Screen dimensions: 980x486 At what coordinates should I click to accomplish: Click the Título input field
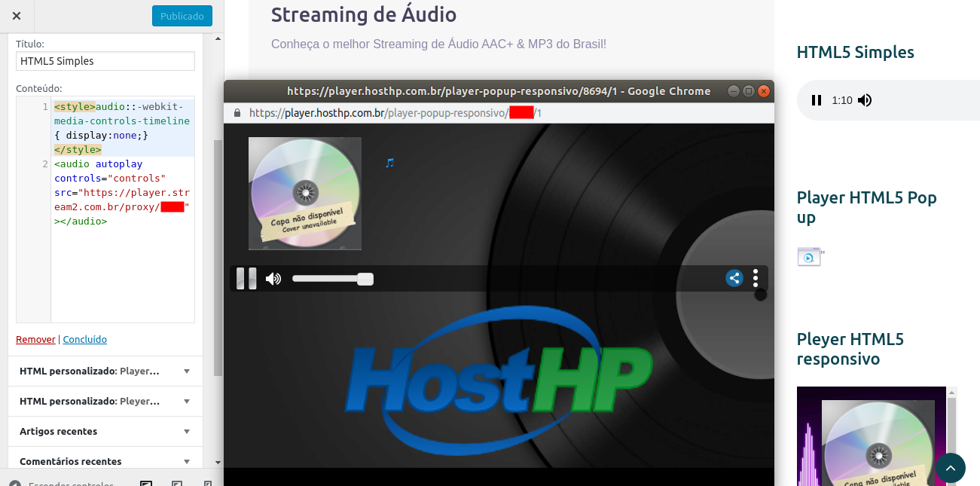(105, 60)
